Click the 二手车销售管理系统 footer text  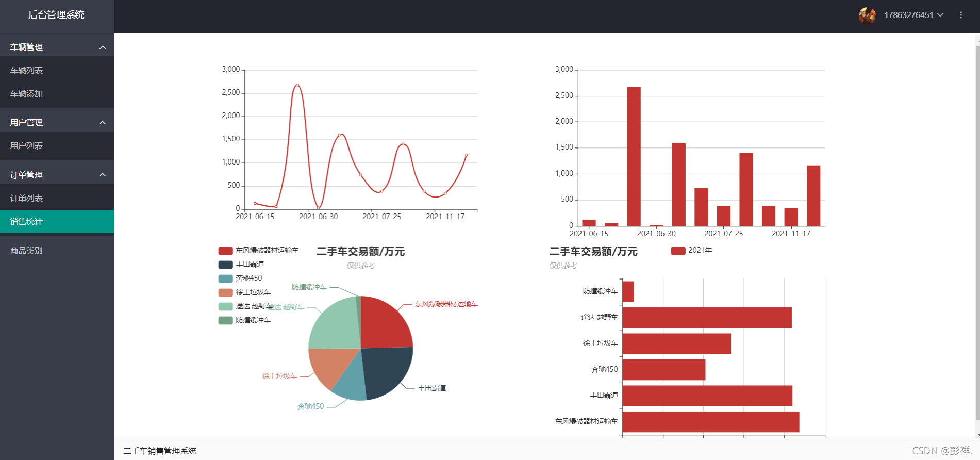click(160, 451)
